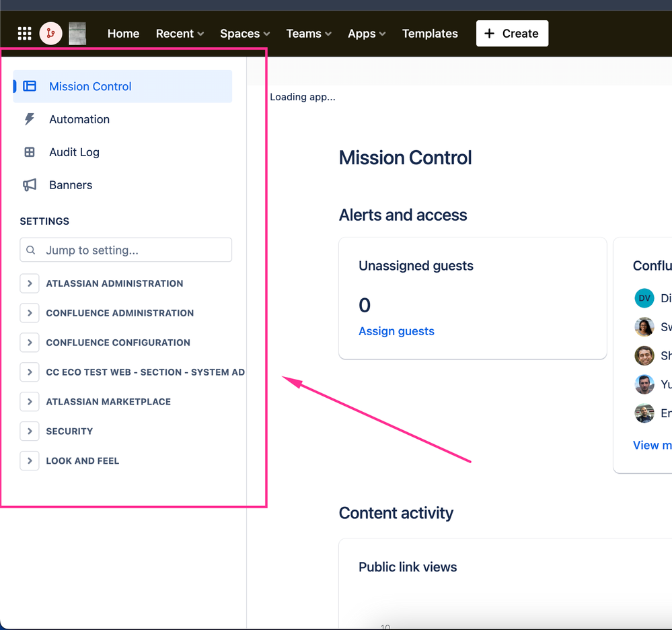Open Automation in the sidebar
The image size is (672, 630).
tap(122, 119)
